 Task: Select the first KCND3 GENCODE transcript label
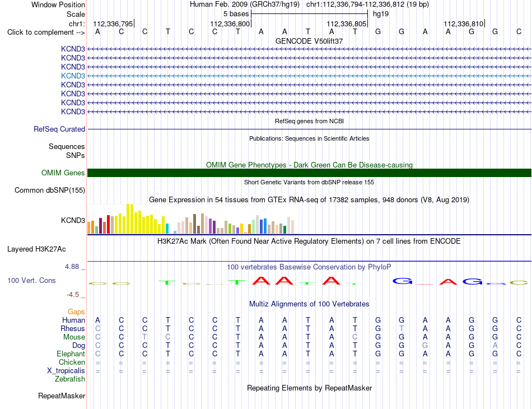[x=73, y=49]
